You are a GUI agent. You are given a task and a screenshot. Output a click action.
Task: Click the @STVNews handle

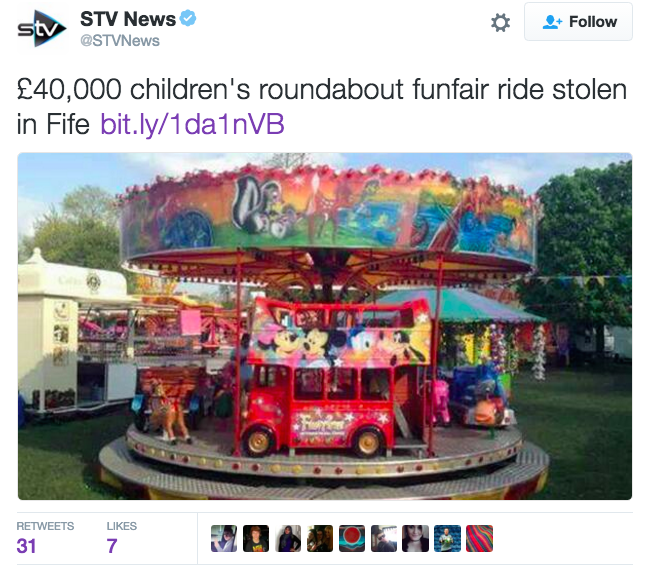(x=120, y=41)
